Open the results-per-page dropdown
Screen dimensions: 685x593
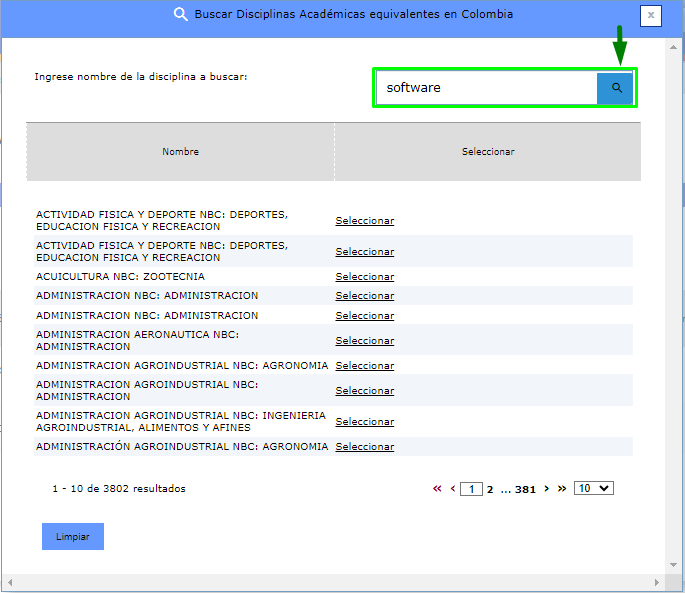[594, 488]
